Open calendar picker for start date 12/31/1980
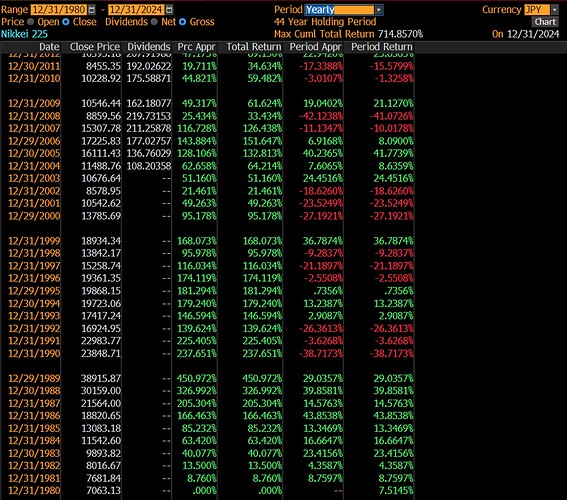The image size is (567, 500). pyautogui.click(x=92, y=9)
